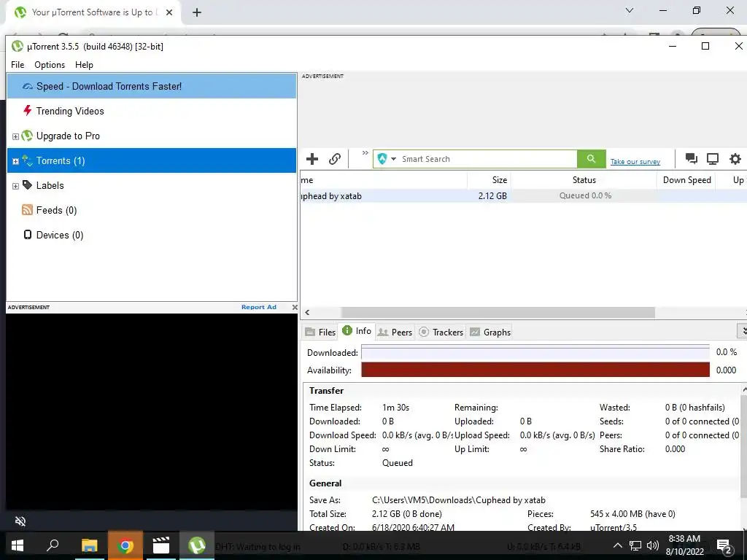Show hidden tray icons chevron

tap(617, 545)
